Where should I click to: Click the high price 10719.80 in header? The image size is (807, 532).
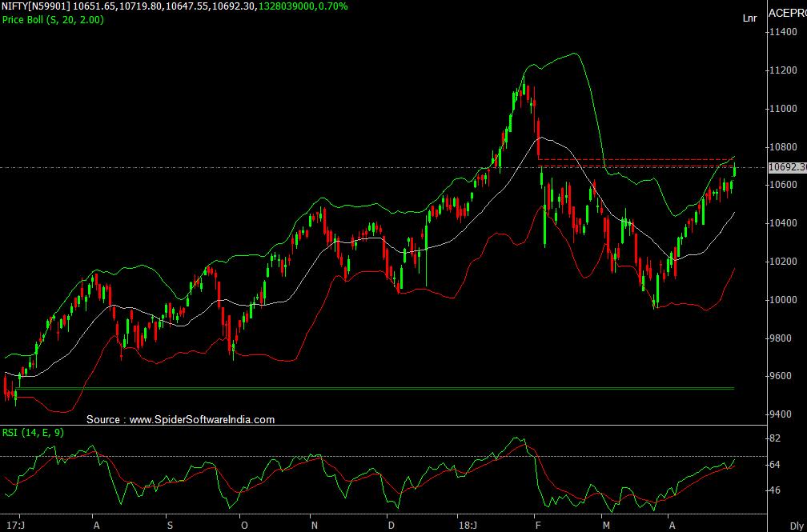(x=141, y=6)
